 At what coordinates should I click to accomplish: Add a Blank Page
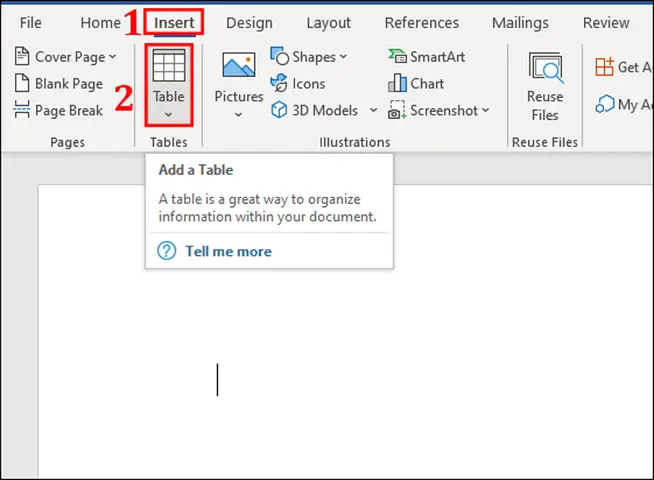pos(59,84)
